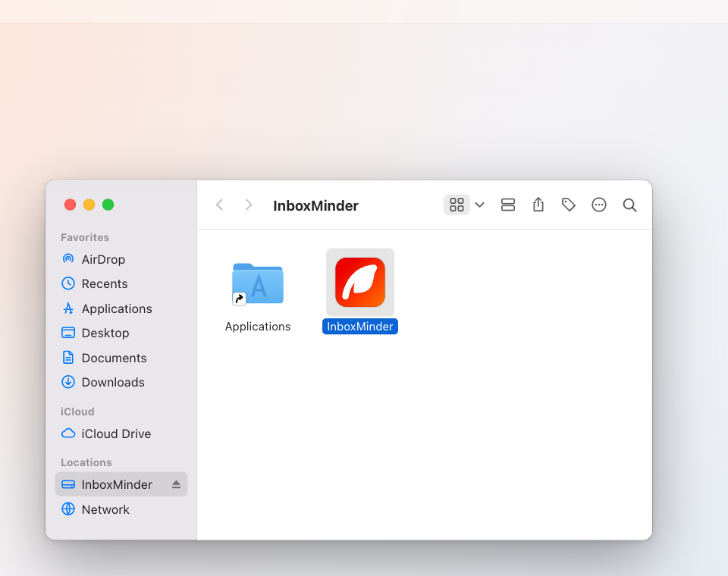Open iCloud Drive in sidebar
Screen dimensions: 728x576
coord(121,434)
